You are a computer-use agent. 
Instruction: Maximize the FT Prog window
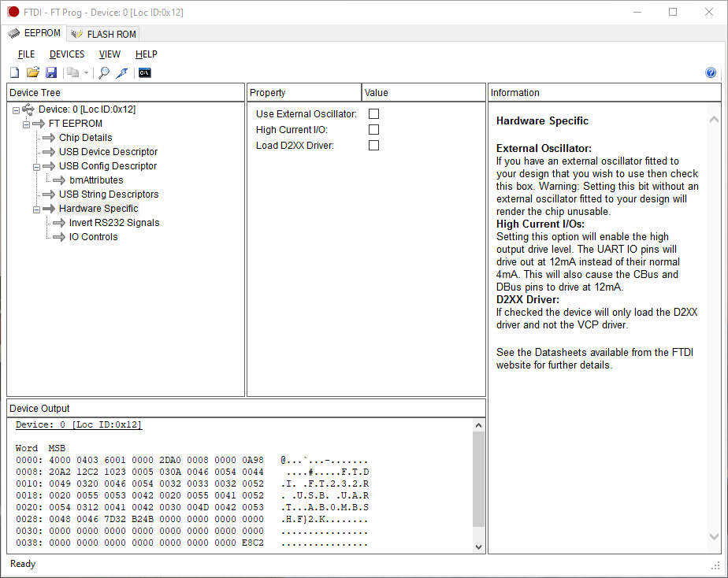[x=673, y=12]
